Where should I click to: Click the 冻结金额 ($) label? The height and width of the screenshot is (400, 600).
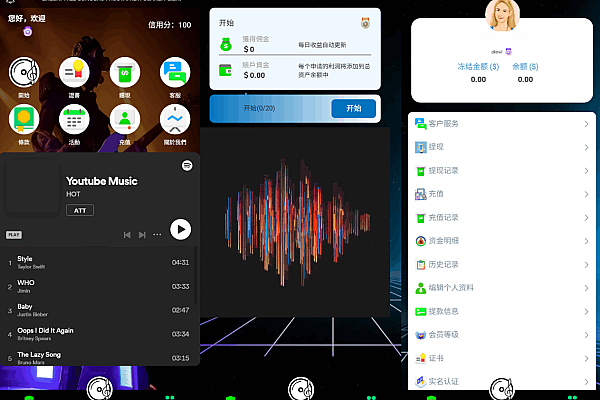478,67
